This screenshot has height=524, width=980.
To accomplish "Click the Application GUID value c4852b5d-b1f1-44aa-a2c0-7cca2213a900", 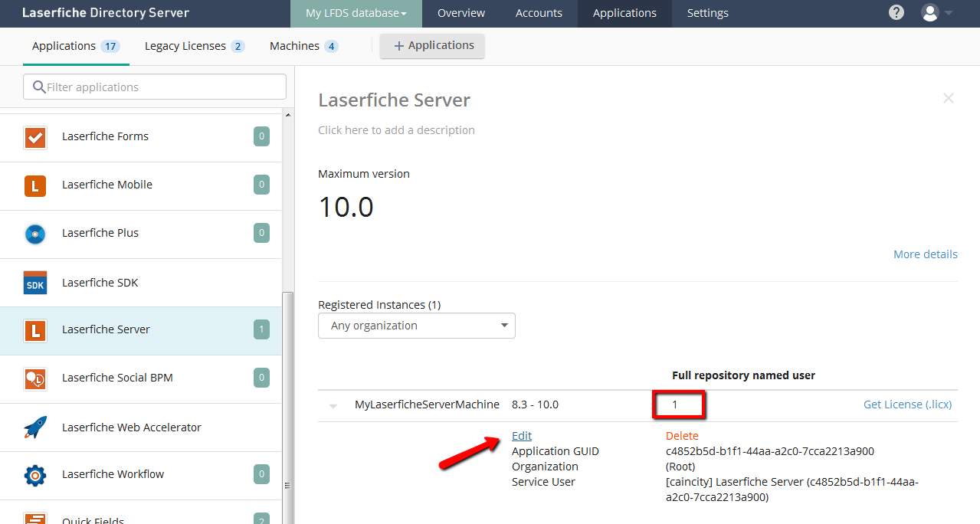I will (770, 451).
